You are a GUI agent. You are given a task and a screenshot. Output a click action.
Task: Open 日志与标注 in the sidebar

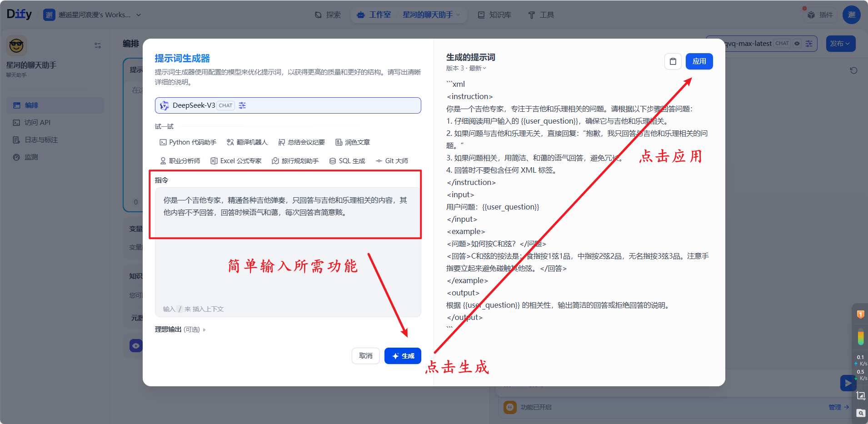(55, 140)
